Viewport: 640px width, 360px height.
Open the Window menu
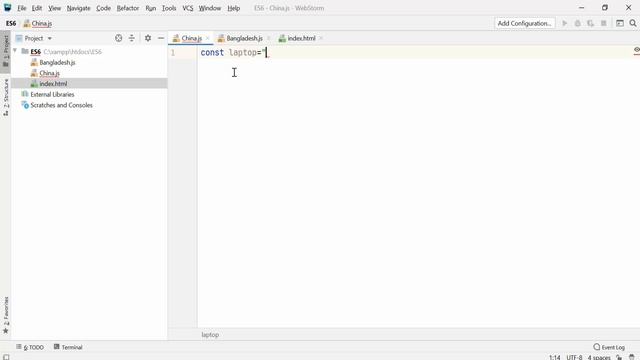point(210,8)
